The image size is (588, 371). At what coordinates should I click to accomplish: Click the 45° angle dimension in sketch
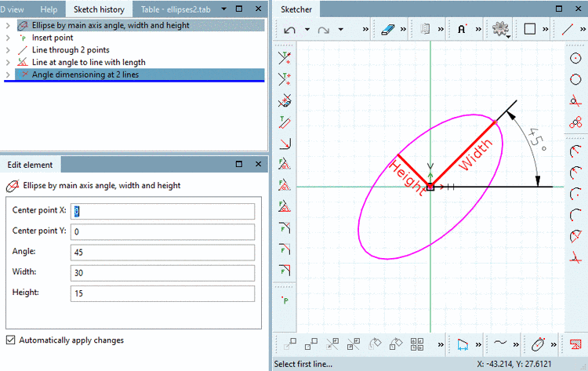[x=536, y=140]
